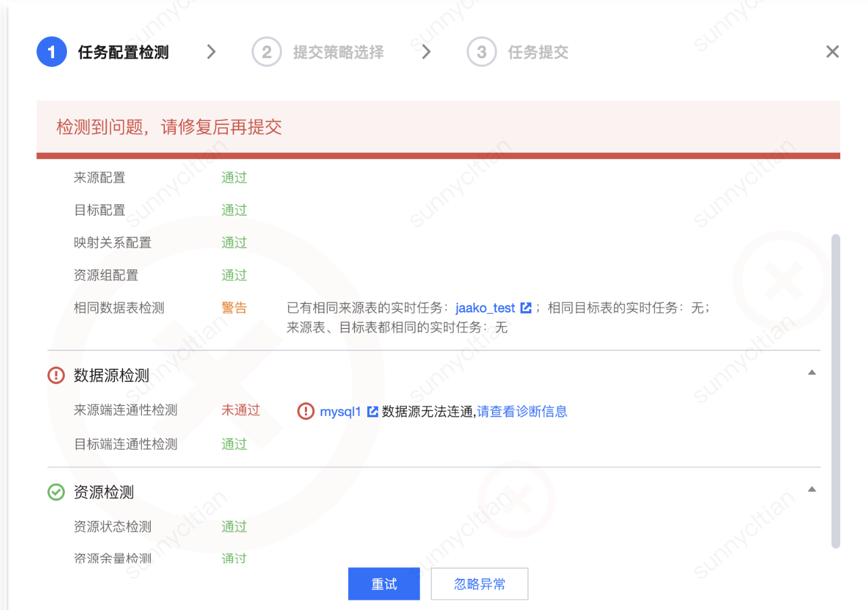Click the 资源状态检测 label
The height and width of the screenshot is (610, 868).
[112, 527]
